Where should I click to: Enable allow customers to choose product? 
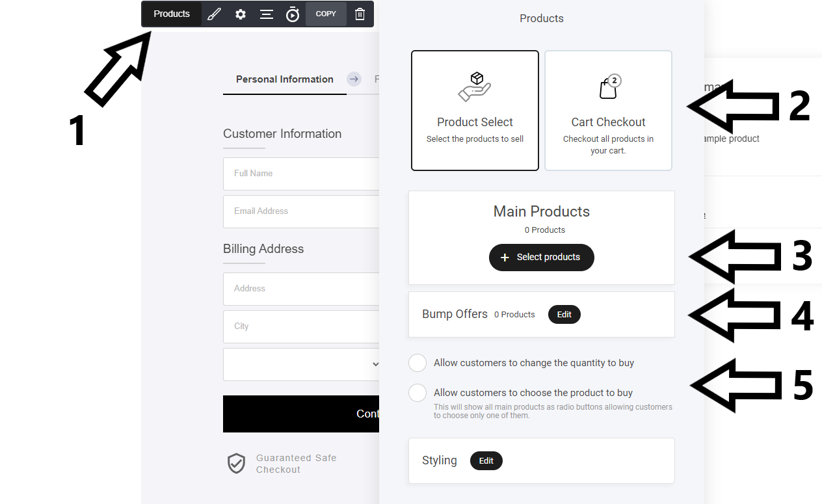point(418,393)
